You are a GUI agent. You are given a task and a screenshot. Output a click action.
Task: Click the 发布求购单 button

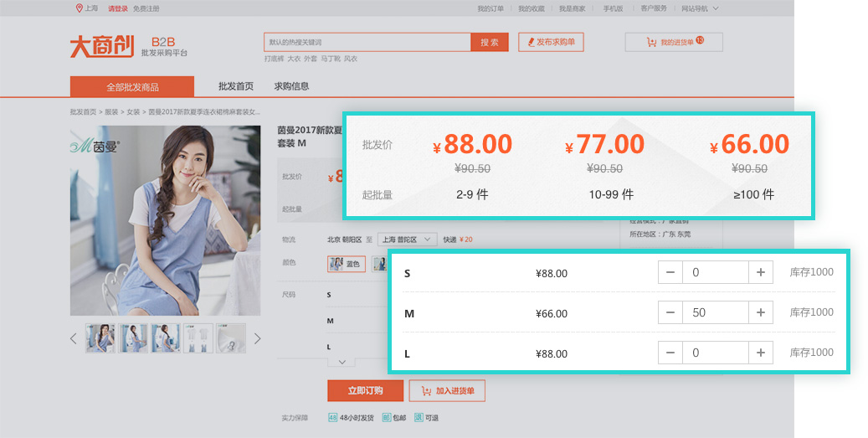pos(551,42)
